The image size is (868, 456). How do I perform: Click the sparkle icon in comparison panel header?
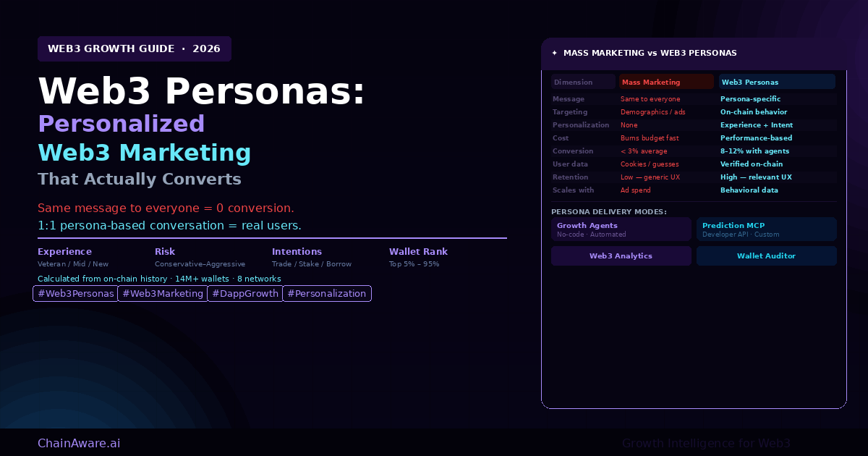click(554, 53)
